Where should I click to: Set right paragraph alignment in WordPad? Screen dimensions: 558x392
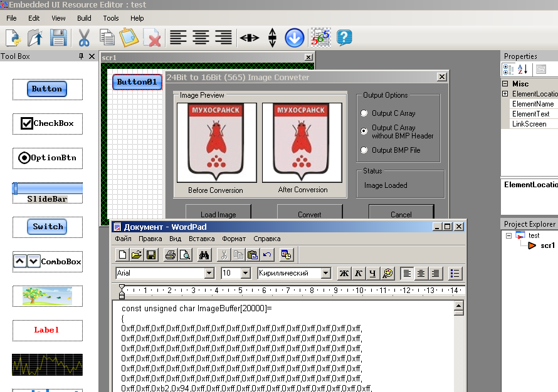coord(435,273)
